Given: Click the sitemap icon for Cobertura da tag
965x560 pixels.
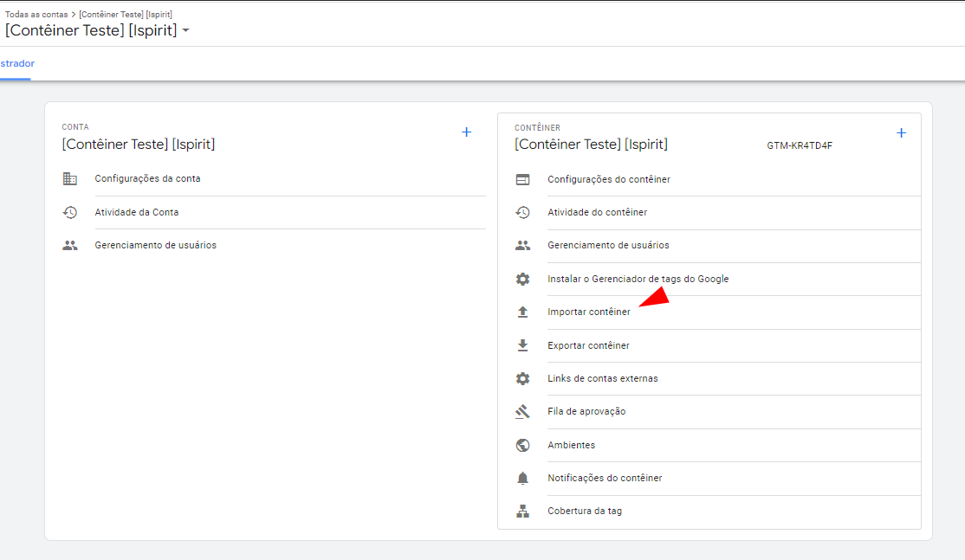Looking at the screenshot, I should tap(522, 511).
